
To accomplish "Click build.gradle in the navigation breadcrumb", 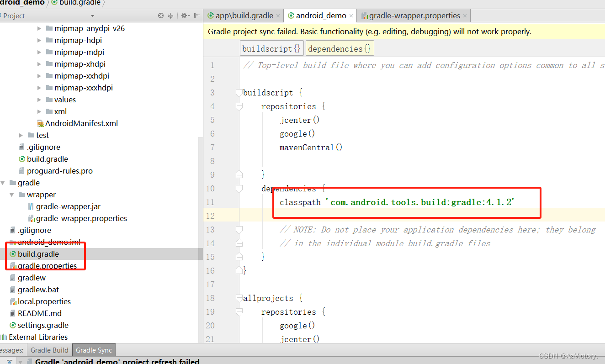I will click(x=80, y=3).
